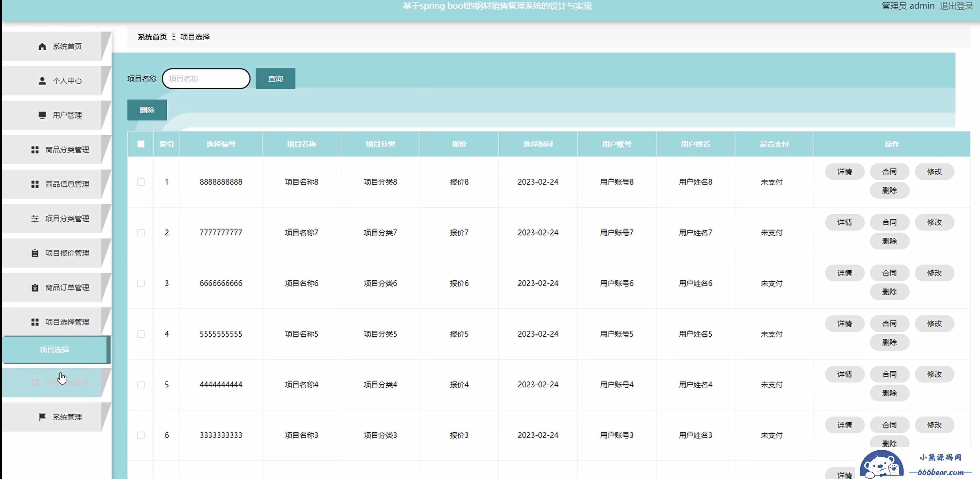This screenshot has height=479, width=980.
Task: Open 合同 for row 3333333333
Action: pos(890,425)
